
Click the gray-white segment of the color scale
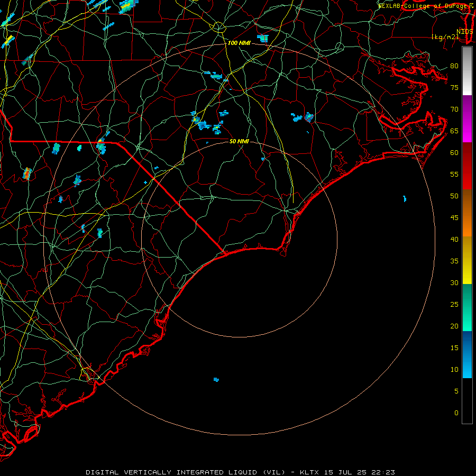(x=467, y=71)
